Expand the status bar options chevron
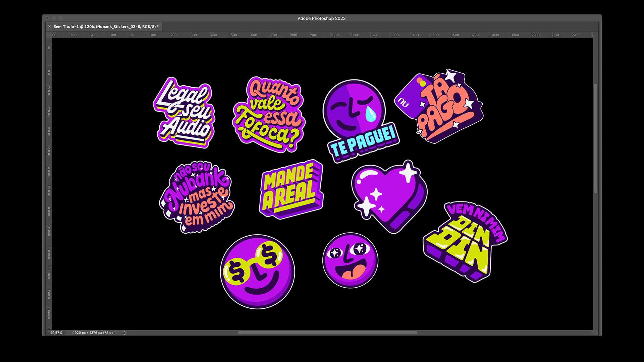 point(125,333)
